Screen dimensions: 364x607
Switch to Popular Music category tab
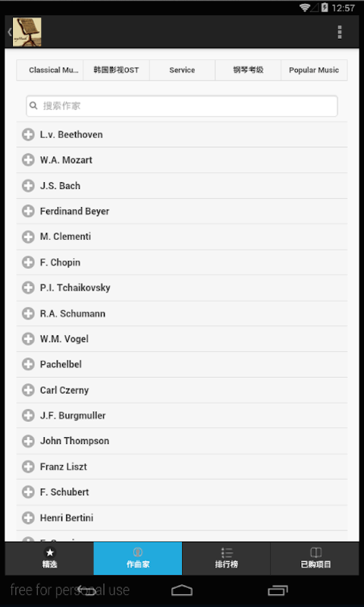(x=314, y=70)
